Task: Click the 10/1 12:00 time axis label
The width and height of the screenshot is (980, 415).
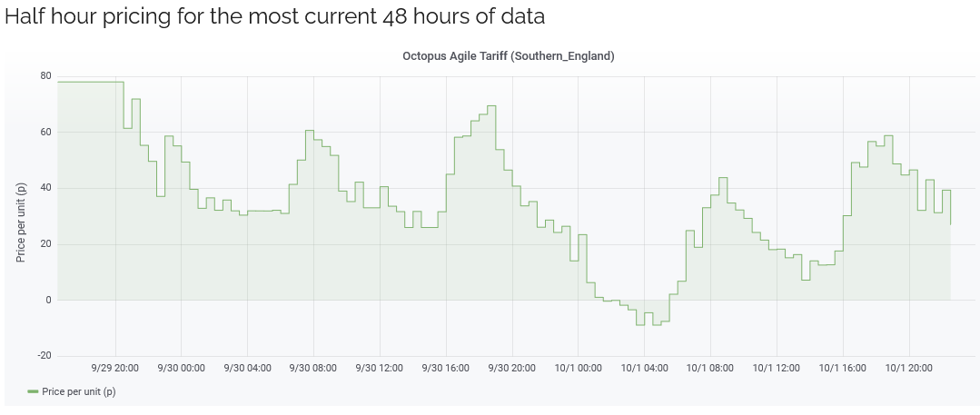Action: pos(777,368)
